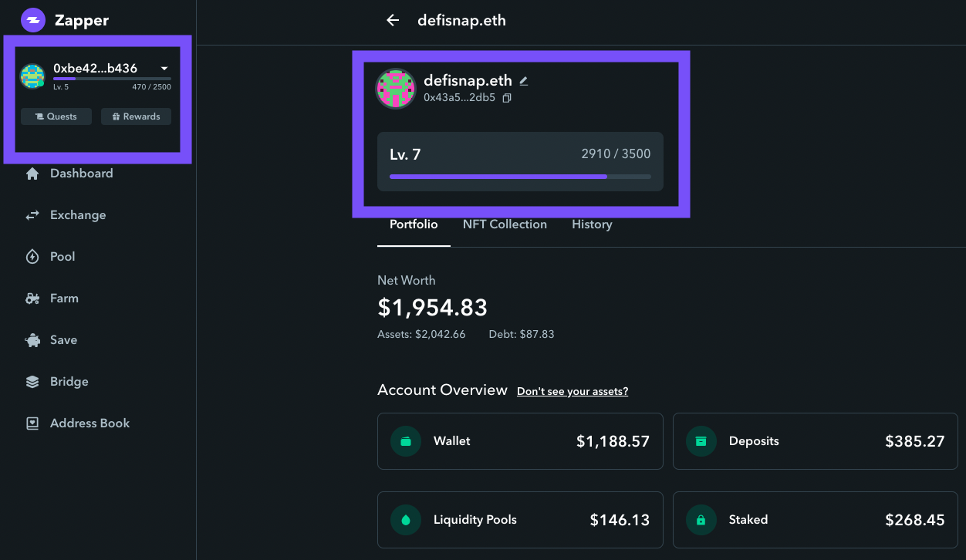Screen dimensions: 966x560
Task: Follow the "Don't see your assets?" link
Action: pos(573,391)
